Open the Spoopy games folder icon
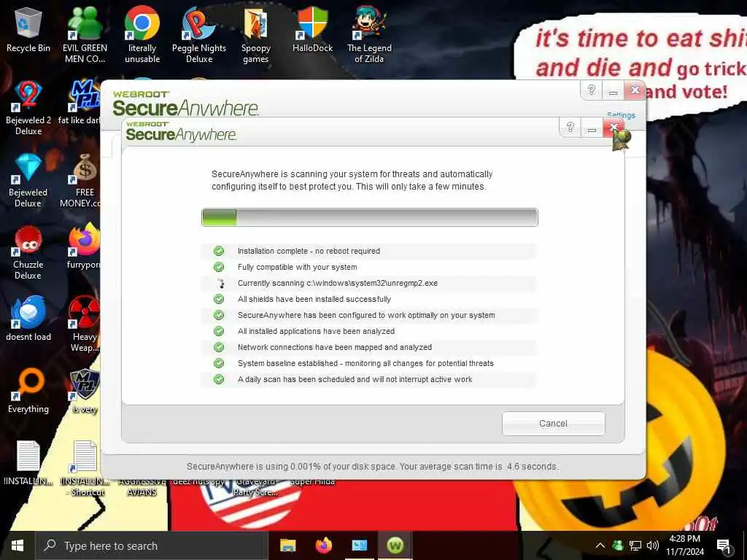 [x=256, y=36]
